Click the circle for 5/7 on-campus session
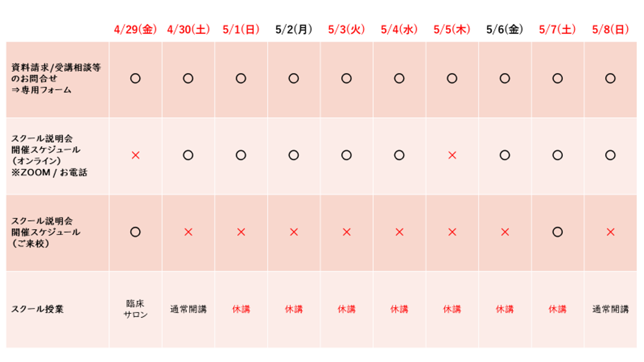Image resolution: width=644 pixels, height=362 pixels. (557, 232)
